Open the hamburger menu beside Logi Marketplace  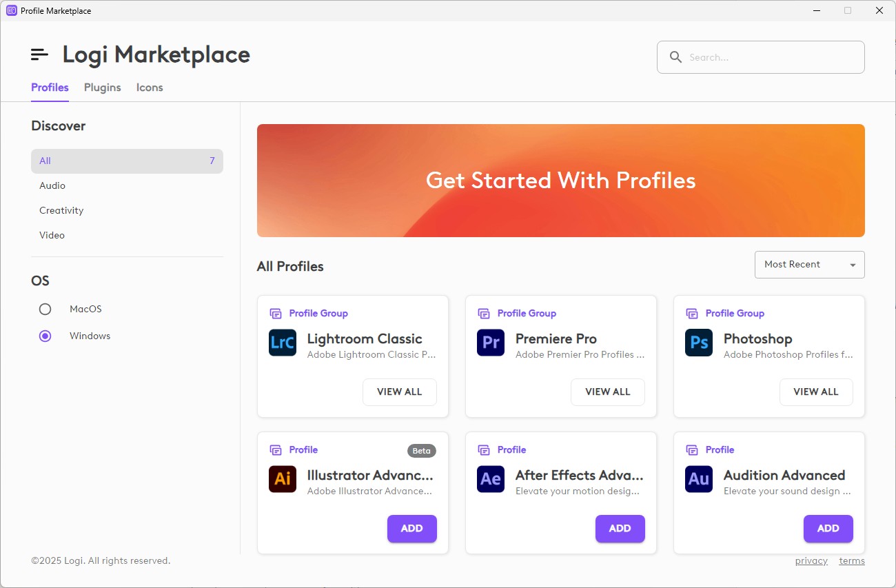coord(40,54)
